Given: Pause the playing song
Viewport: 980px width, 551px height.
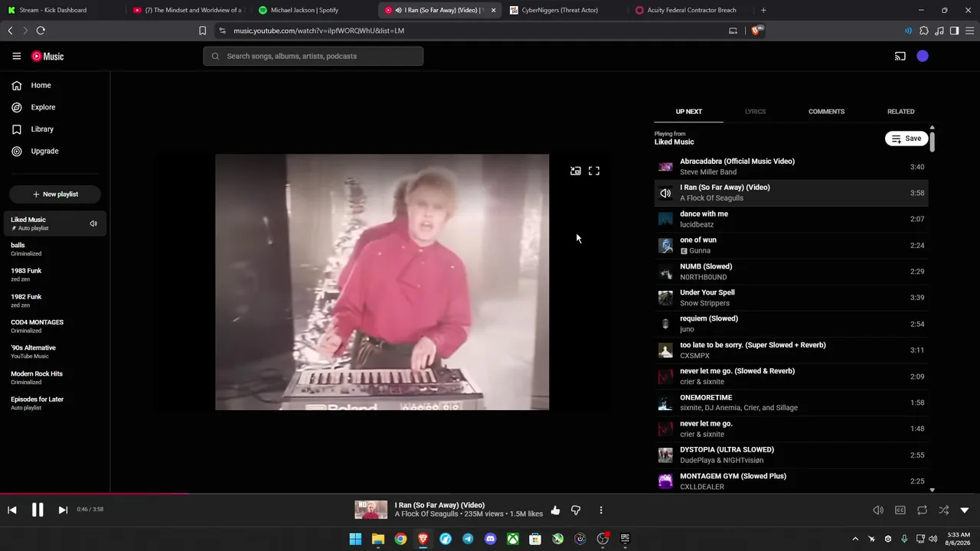Looking at the screenshot, I should click(x=38, y=510).
